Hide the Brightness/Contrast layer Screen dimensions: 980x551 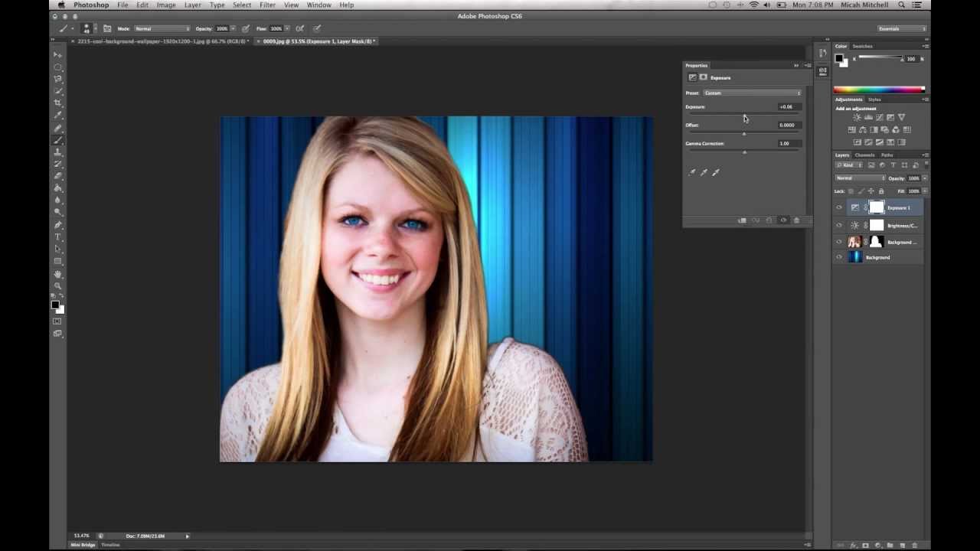[838, 225]
